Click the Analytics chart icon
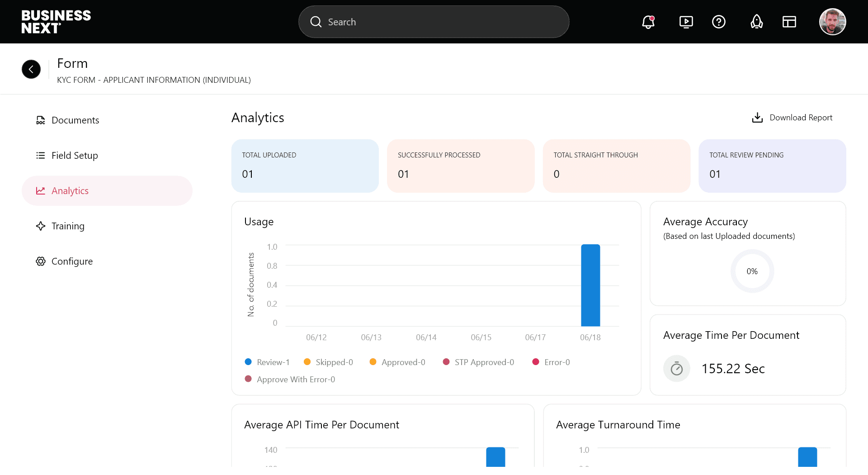The height and width of the screenshot is (475, 868). click(x=41, y=191)
